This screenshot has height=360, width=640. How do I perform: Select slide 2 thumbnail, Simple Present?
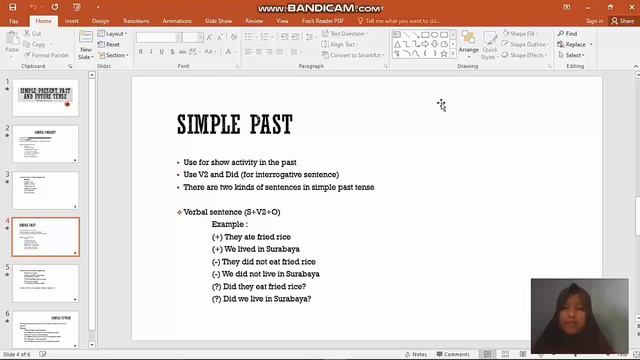pyautogui.click(x=45, y=144)
